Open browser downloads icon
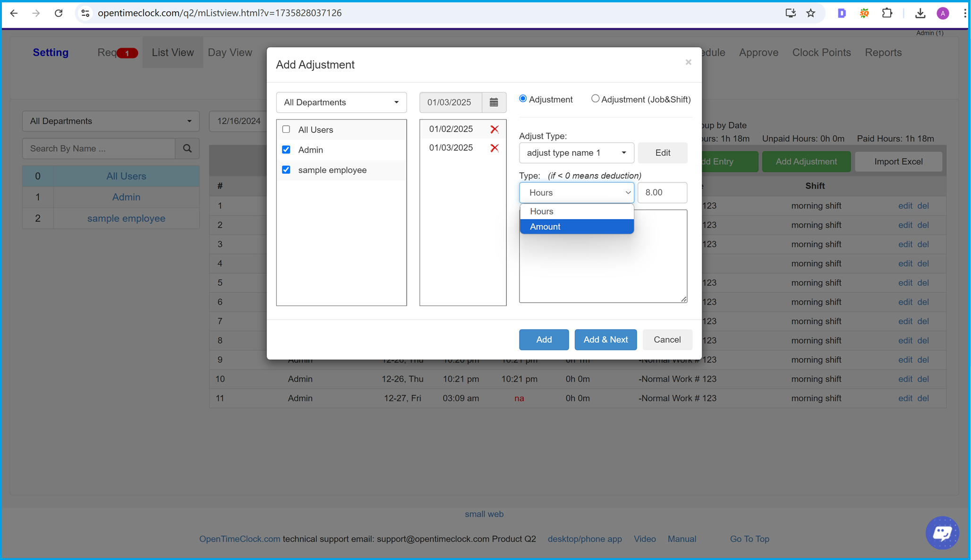The image size is (971, 560). tap(920, 13)
